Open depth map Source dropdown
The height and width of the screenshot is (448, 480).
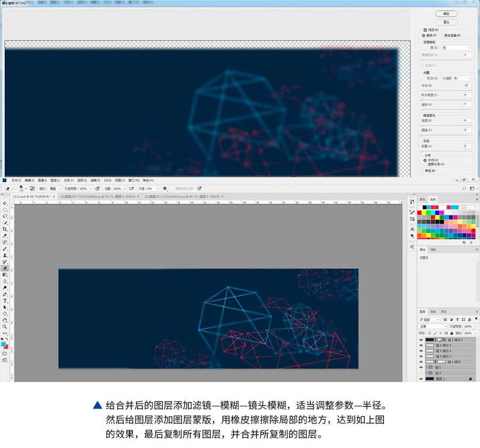(456, 48)
